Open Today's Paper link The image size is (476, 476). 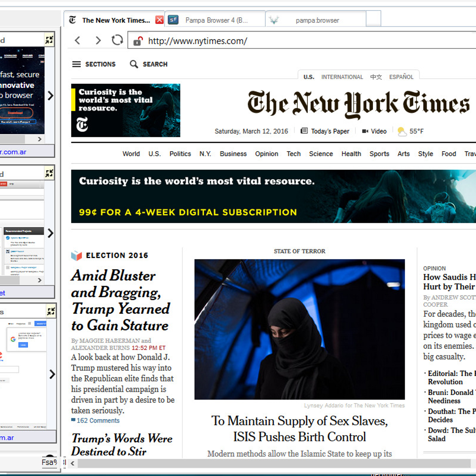click(325, 131)
